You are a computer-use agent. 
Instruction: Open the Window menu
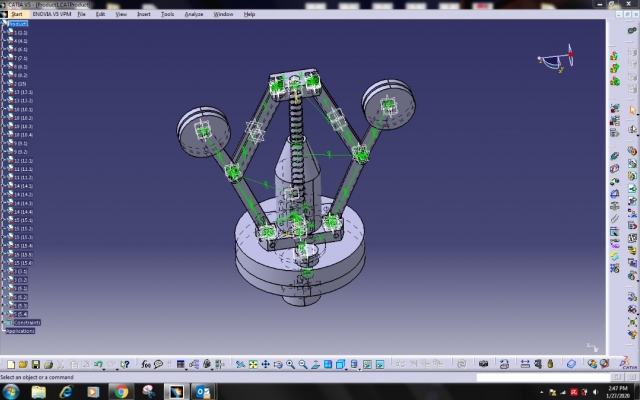[224, 14]
